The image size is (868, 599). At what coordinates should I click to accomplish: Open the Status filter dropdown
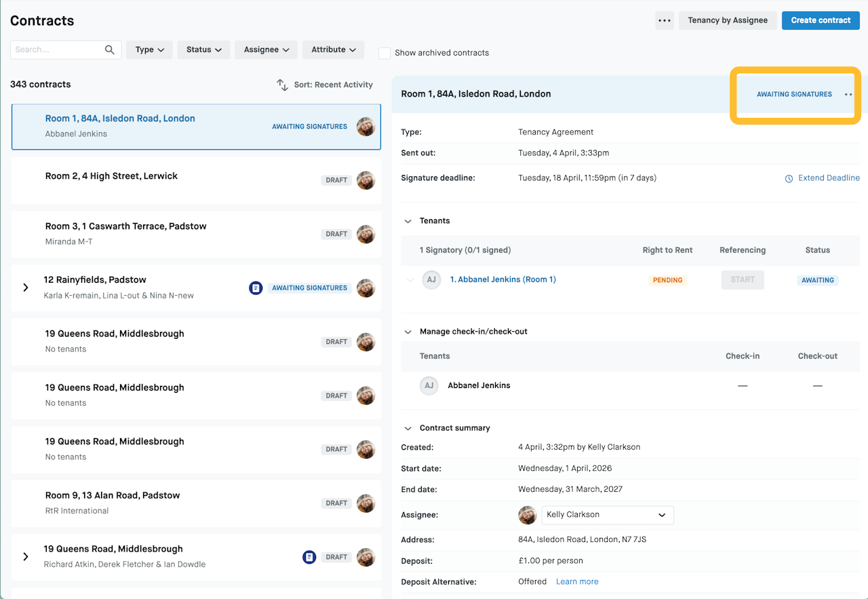203,50
